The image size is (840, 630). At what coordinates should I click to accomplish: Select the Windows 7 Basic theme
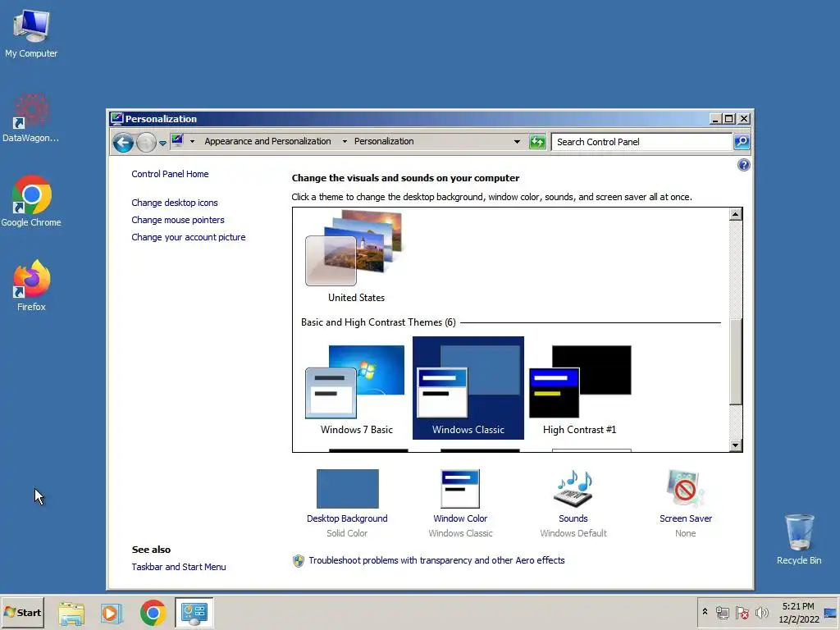click(356, 388)
